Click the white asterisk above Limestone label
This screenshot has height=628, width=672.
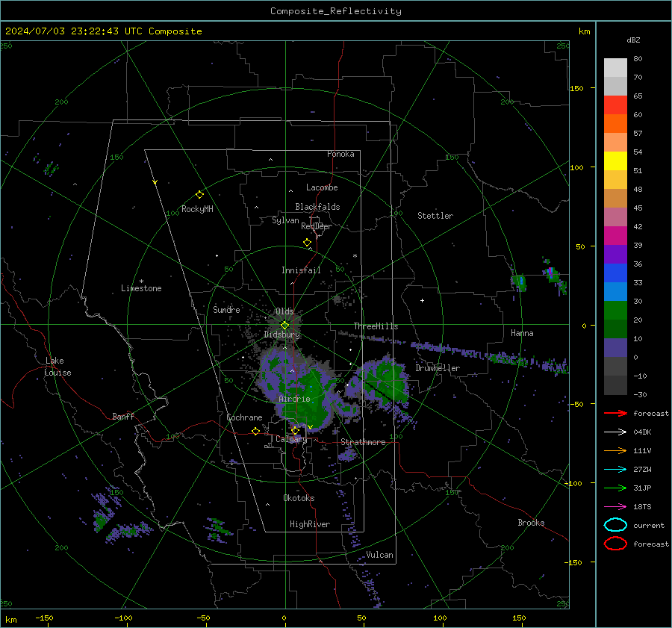pos(141,282)
